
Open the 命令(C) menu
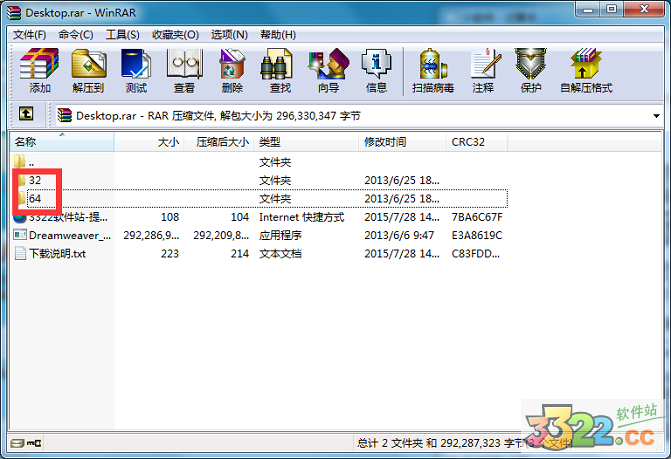coord(76,35)
